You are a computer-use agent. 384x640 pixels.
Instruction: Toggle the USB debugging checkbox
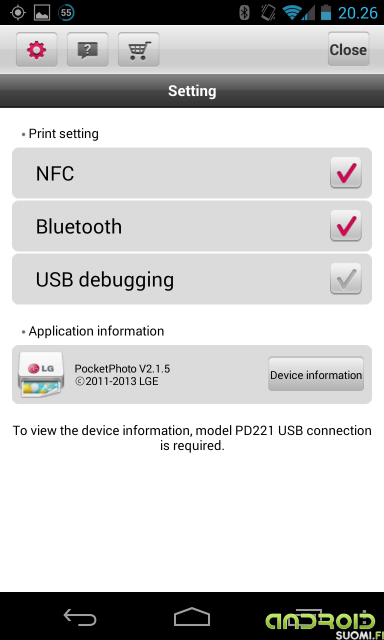[x=346, y=279]
